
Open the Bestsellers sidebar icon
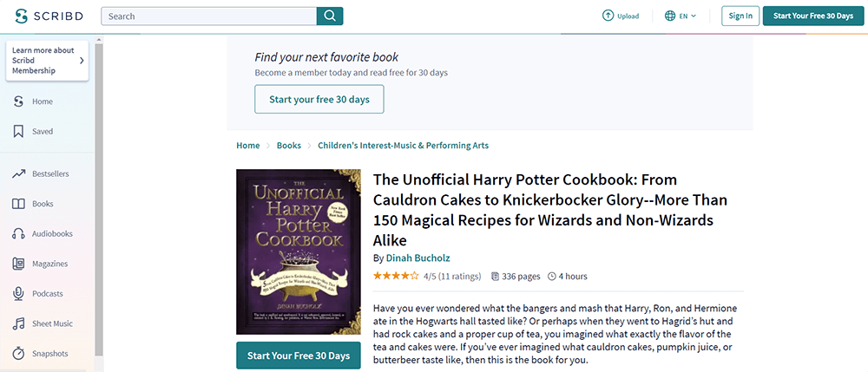pos(18,174)
